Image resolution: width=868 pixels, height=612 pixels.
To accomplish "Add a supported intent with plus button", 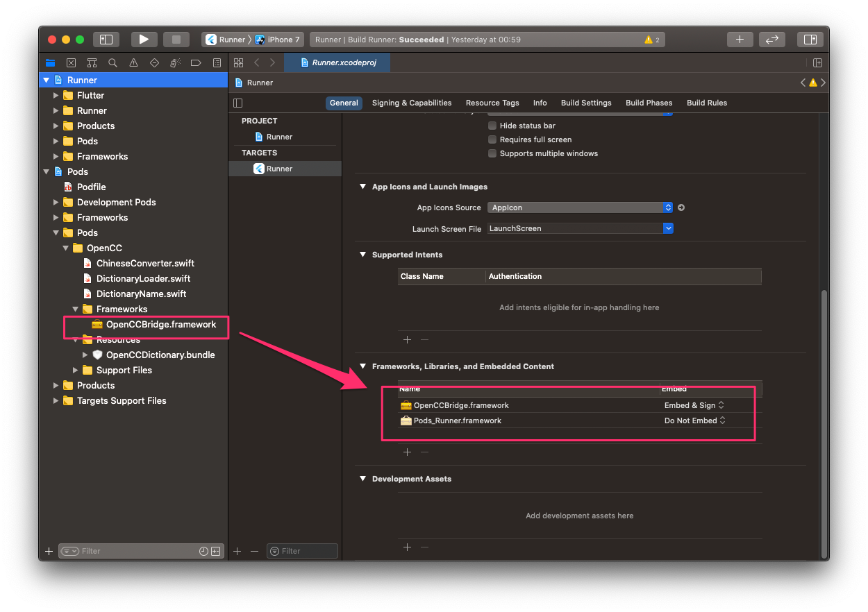I will click(x=408, y=339).
